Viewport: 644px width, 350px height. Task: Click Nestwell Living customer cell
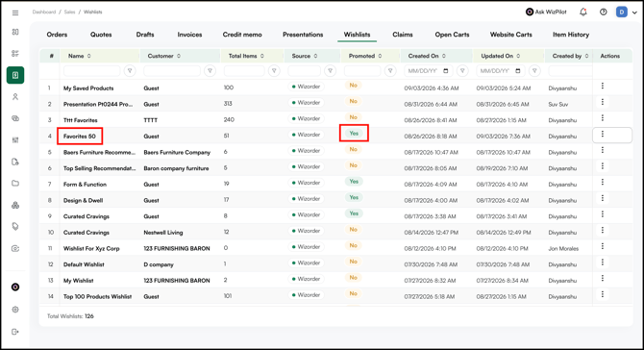163,233
